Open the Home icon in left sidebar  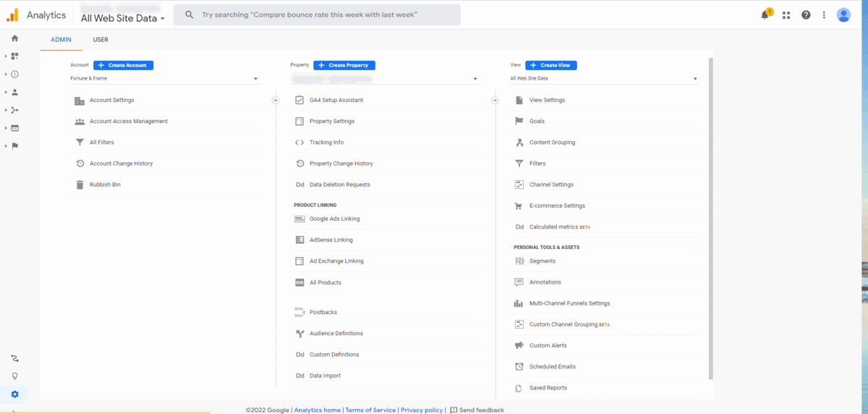[x=14, y=38]
